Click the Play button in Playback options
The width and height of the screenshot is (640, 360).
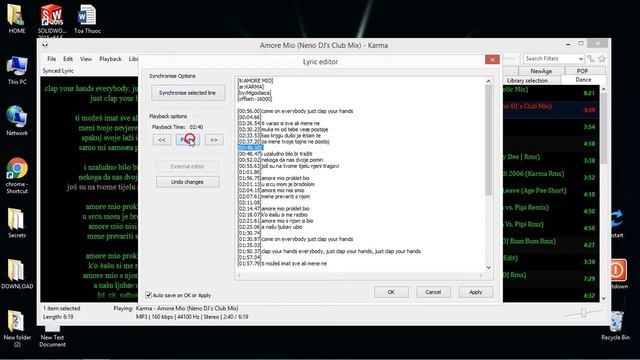pyautogui.click(x=188, y=140)
